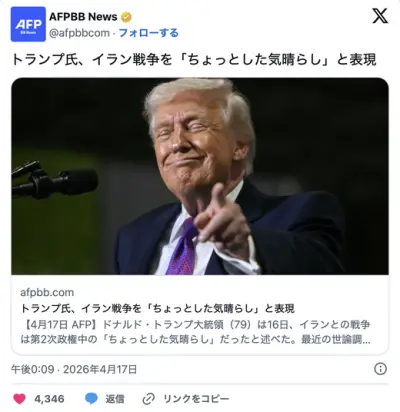The height and width of the screenshot is (412, 400).
Task: Open the @afpbbcom handle
Action: (79, 33)
